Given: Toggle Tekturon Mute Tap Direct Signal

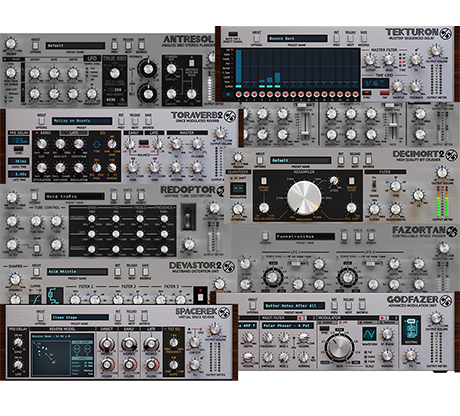Looking at the screenshot, I should (233, 34).
